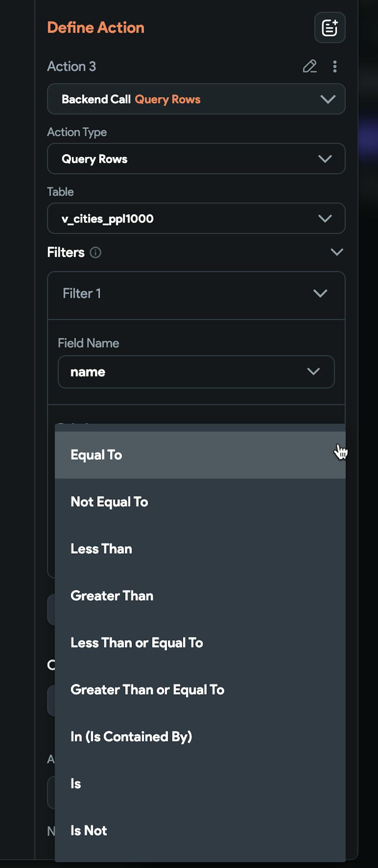Select the Equal To option
The width and height of the screenshot is (378, 868).
pos(200,455)
